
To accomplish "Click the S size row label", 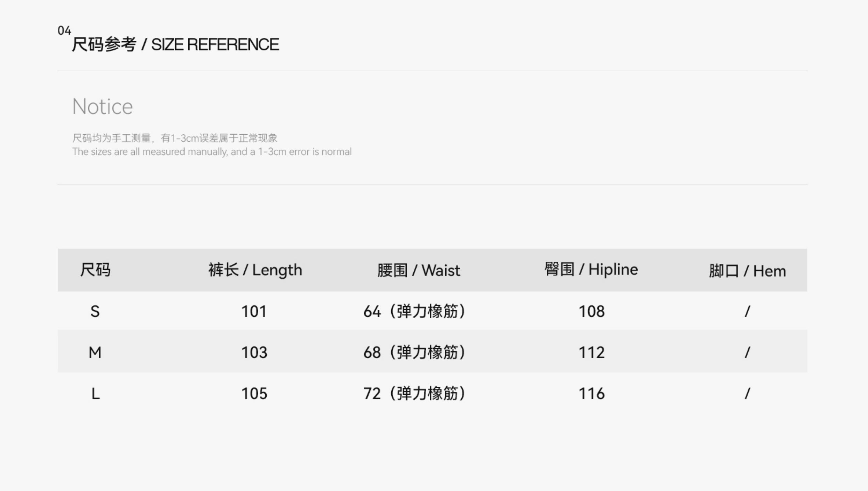I will tap(95, 311).
